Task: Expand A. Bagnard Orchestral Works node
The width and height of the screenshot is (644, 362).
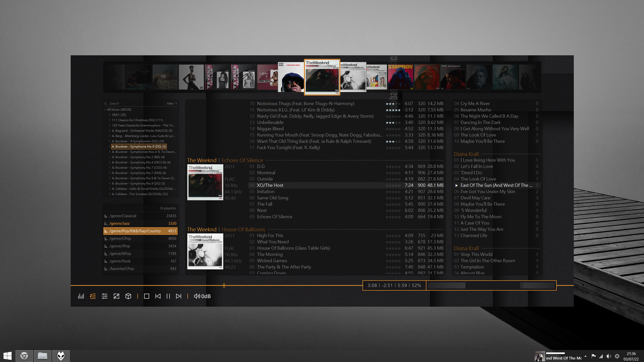Action: coord(110,130)
